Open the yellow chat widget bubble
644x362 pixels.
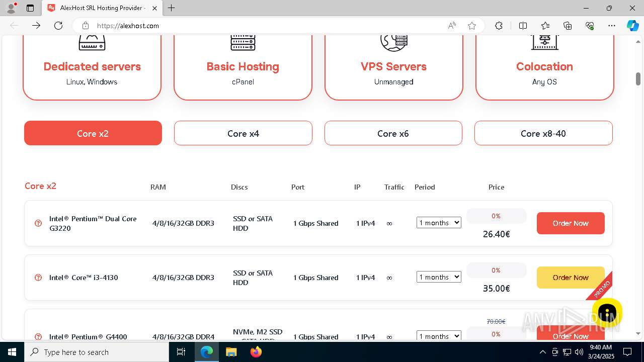click(x=607, y=313)
